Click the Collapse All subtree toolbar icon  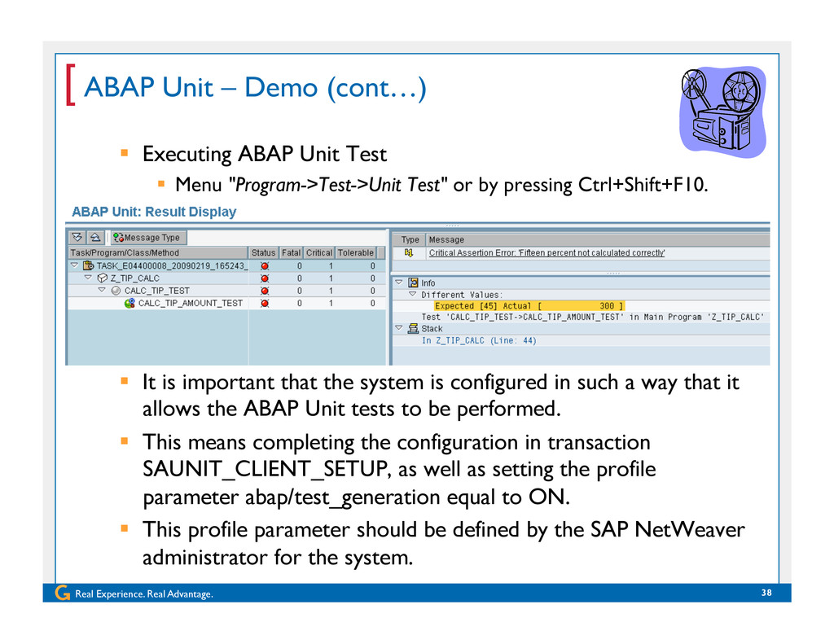click(95, 237)
